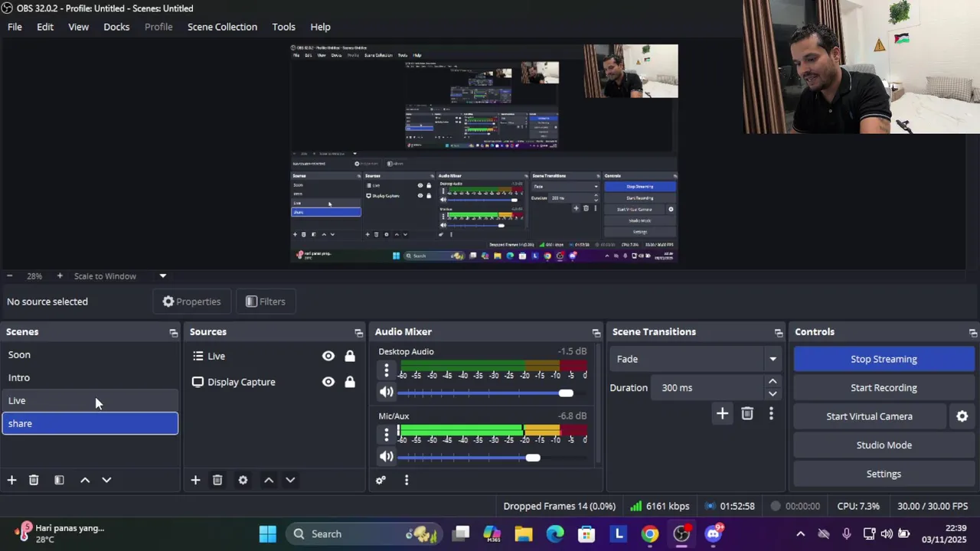Mute Desktop Audio speaker icon
The width and height of the screenshot is (980, 551).
click(387, 393)
